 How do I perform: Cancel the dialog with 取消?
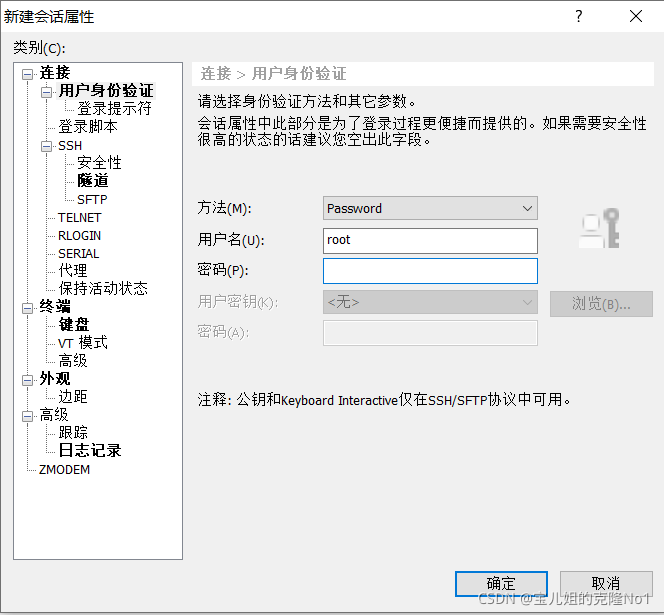coord(606,584)
